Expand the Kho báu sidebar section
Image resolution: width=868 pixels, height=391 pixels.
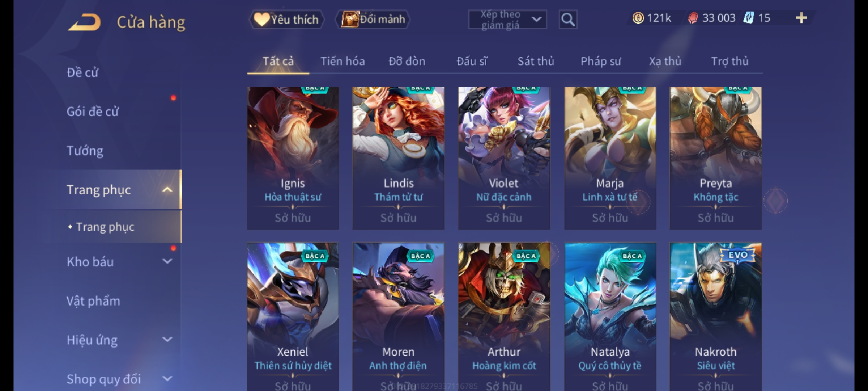pos(167,261)
